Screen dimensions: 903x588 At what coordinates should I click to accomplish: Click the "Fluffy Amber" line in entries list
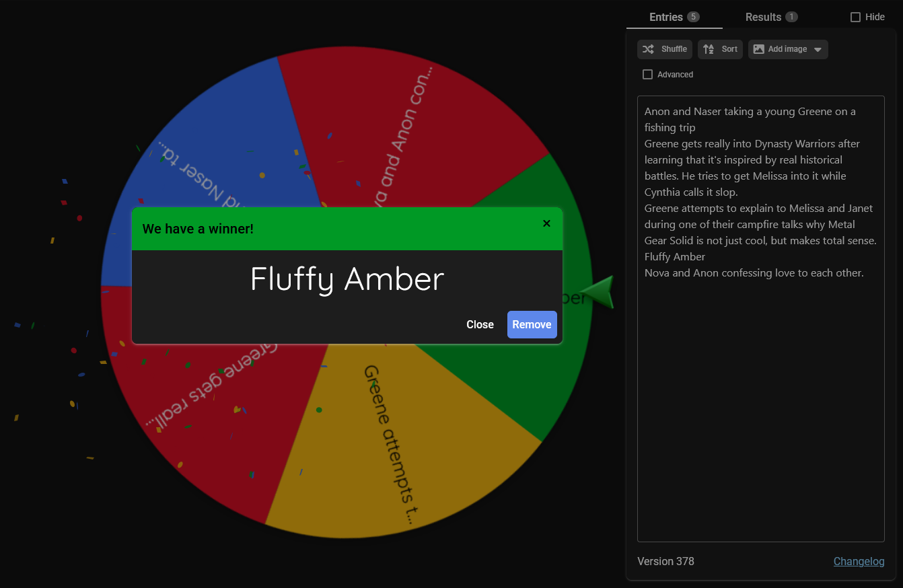pos(675,256)
